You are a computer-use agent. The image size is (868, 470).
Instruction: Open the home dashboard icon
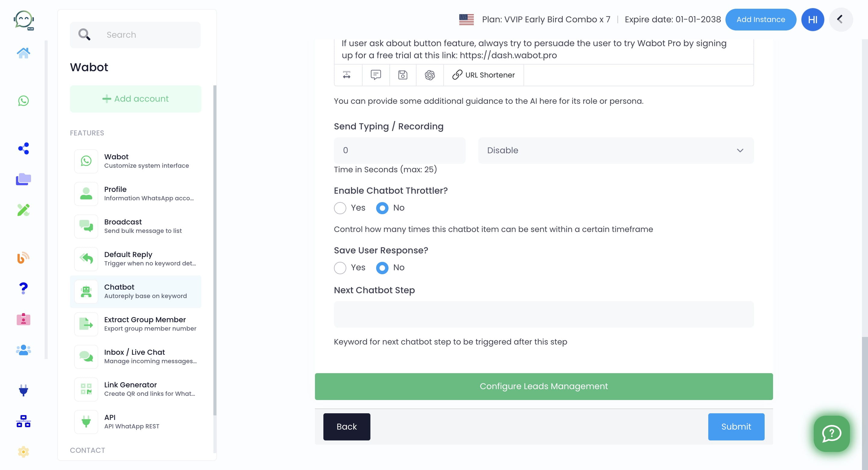point(23,52)
